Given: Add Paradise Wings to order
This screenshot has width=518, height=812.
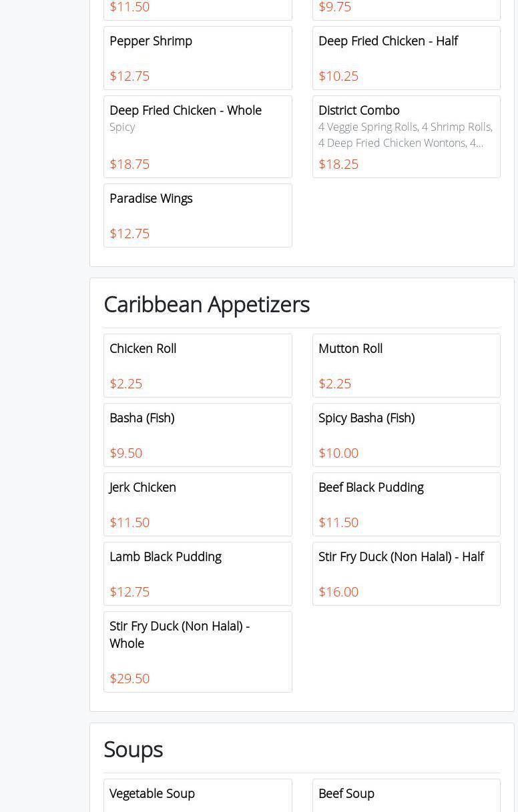Looking at the screenshot, I should [198, 215].
